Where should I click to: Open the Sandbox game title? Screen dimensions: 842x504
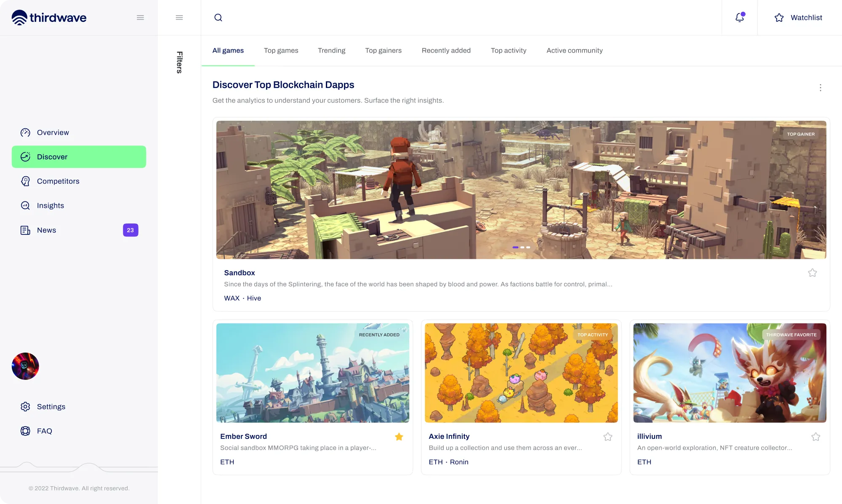pyautogui.click(x=240, y=273)
